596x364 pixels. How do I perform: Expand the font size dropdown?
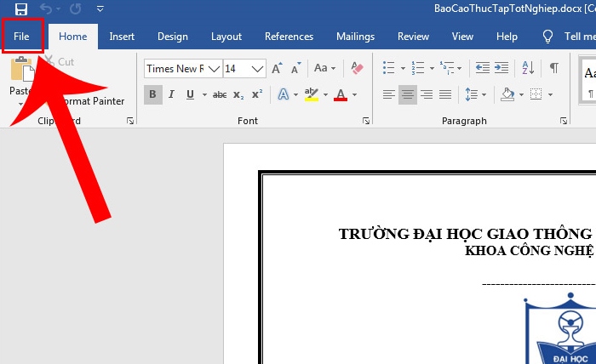[x=258, y=68]
